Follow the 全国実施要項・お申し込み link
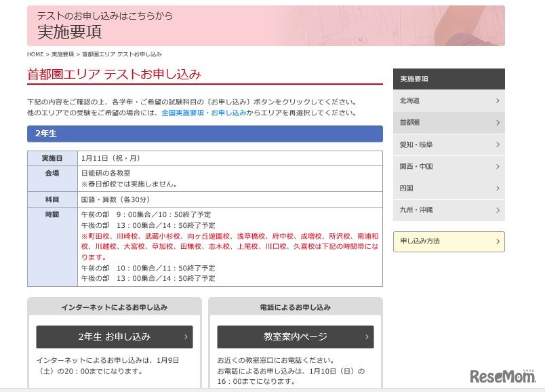 (203, 113)
